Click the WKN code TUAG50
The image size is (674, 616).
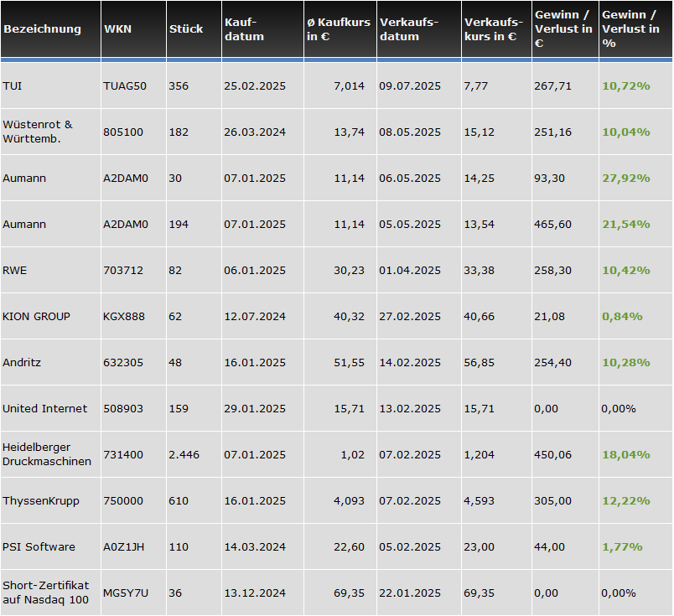point(125,85)
